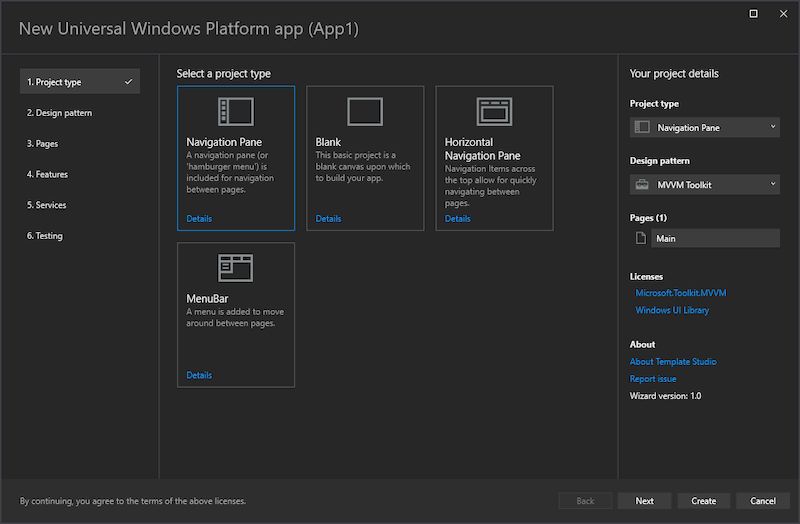Jump to the Services step
800x524 pixels.
(47, 205)
